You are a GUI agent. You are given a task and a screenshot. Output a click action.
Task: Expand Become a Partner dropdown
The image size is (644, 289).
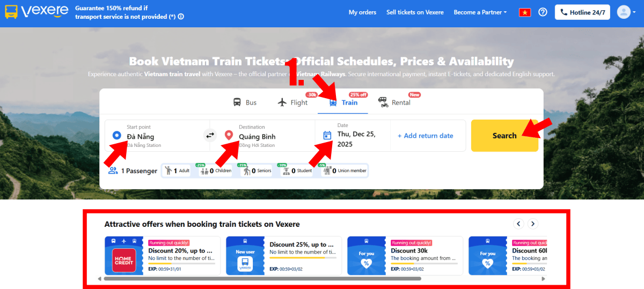pyautogui.click(x=480, y=12)
